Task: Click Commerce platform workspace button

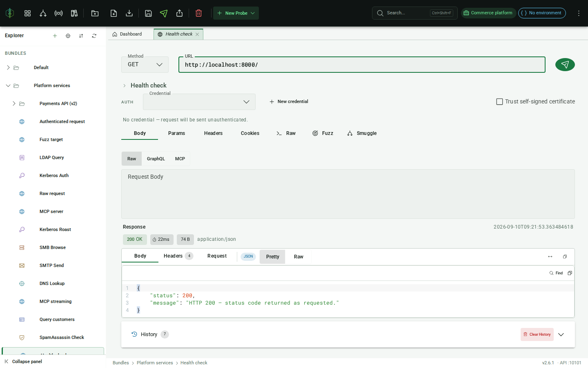Action: point(488,13)
